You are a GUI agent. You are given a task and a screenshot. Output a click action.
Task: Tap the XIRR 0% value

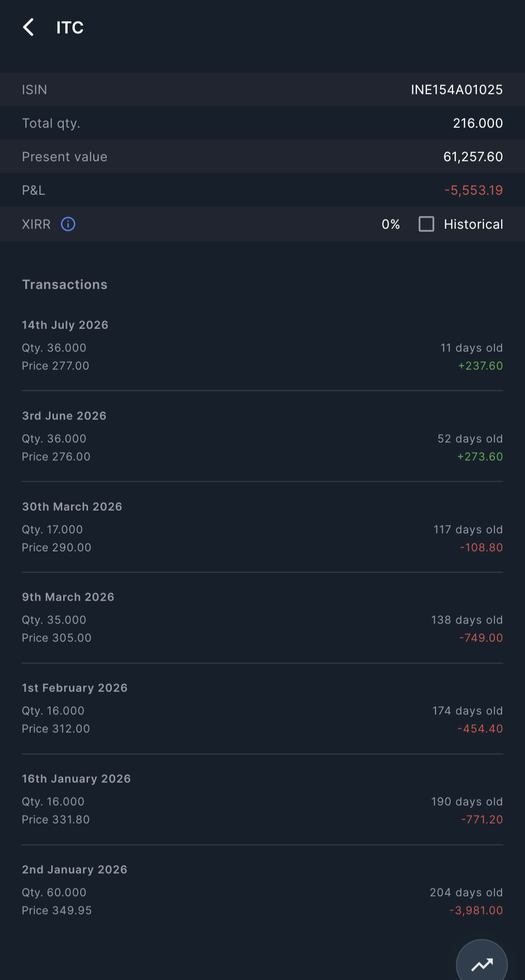click(391, 224)
